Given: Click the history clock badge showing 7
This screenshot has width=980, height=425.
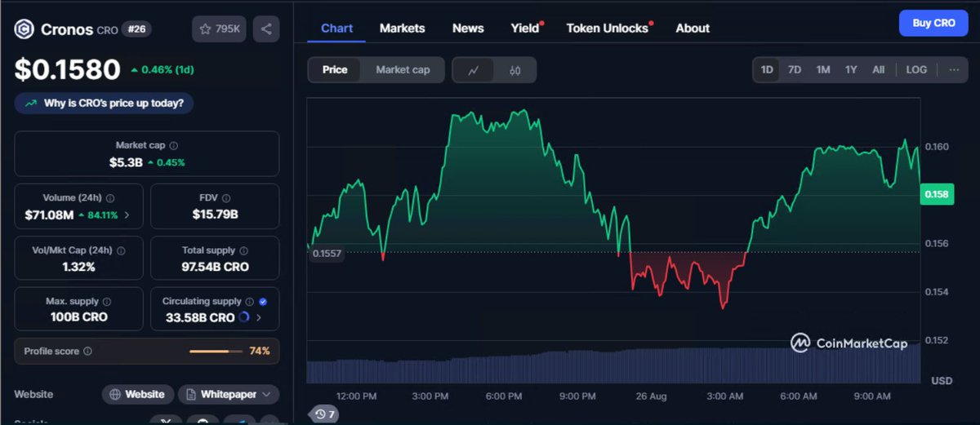Looking at the screenshot, I should pyautogui.click(x=325, y=414).
